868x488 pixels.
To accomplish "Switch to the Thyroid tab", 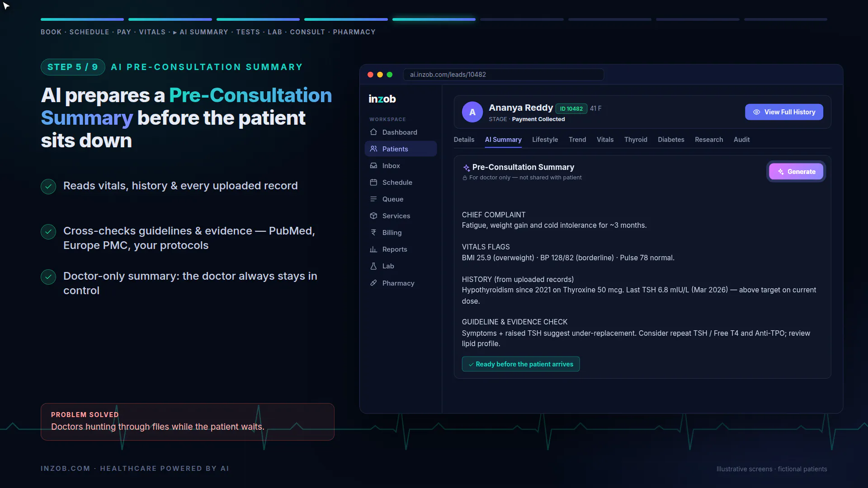I will (636, 140).
